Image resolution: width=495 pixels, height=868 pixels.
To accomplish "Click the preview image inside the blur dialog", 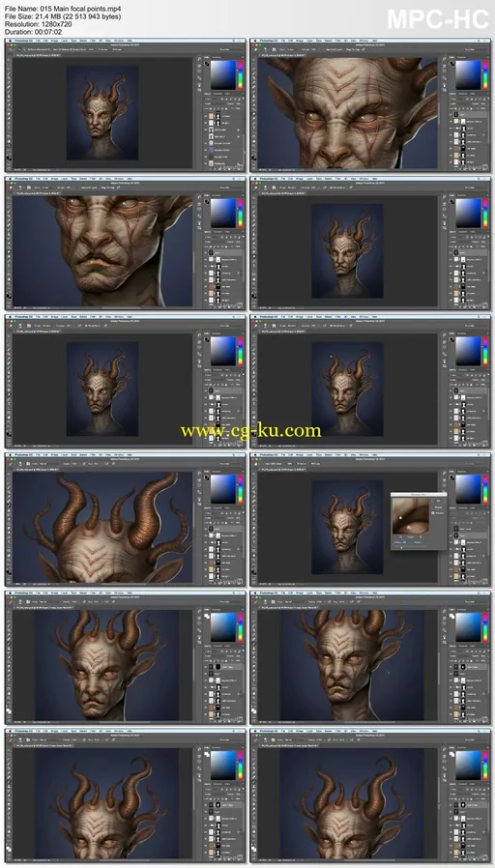I will click(x=411, y=516).
